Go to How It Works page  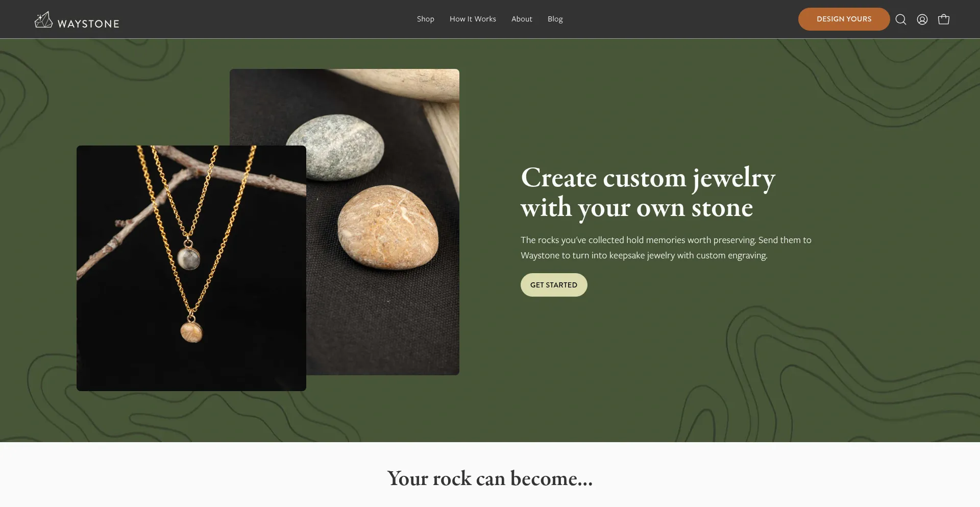[473, 19]
